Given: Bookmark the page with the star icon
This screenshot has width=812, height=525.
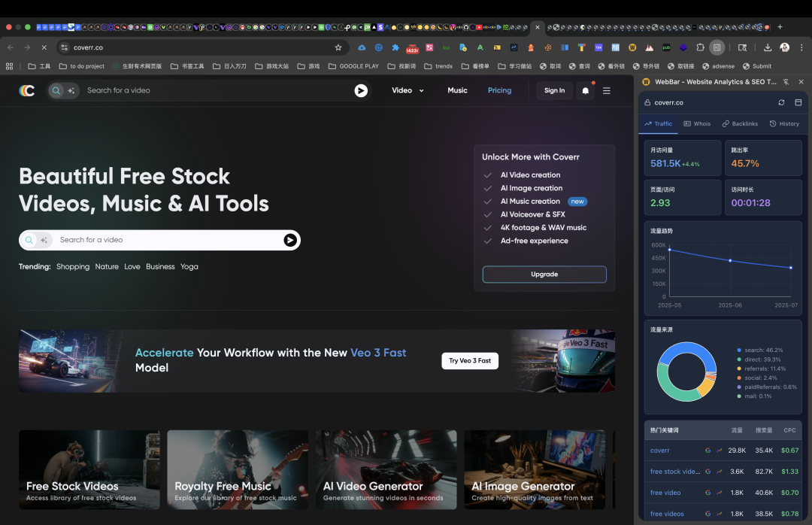Looking at the screenshot, I should pyautogui.click(x=338, y=47).
